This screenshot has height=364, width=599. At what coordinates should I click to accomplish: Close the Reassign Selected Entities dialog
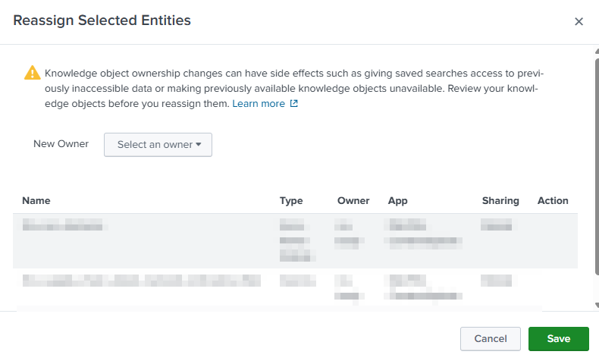click(579, 21)
